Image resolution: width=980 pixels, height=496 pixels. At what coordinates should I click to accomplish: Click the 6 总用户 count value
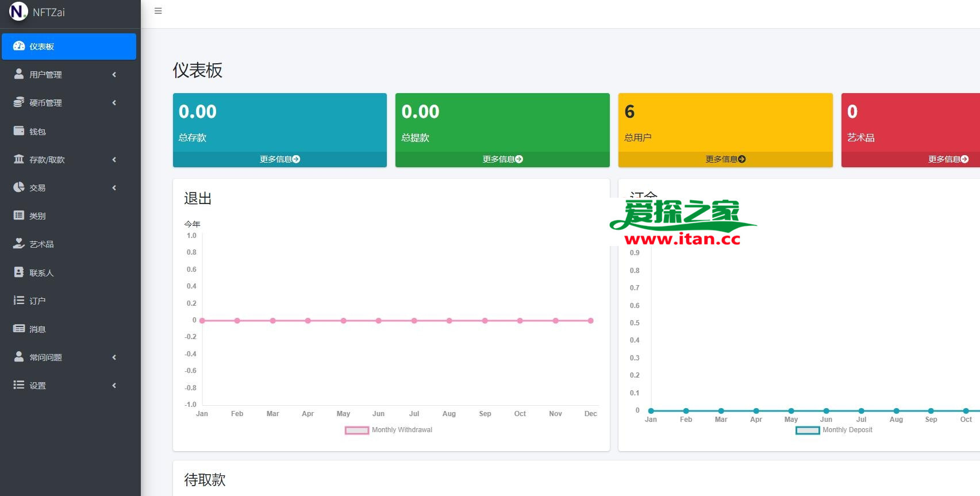(629, 111)
